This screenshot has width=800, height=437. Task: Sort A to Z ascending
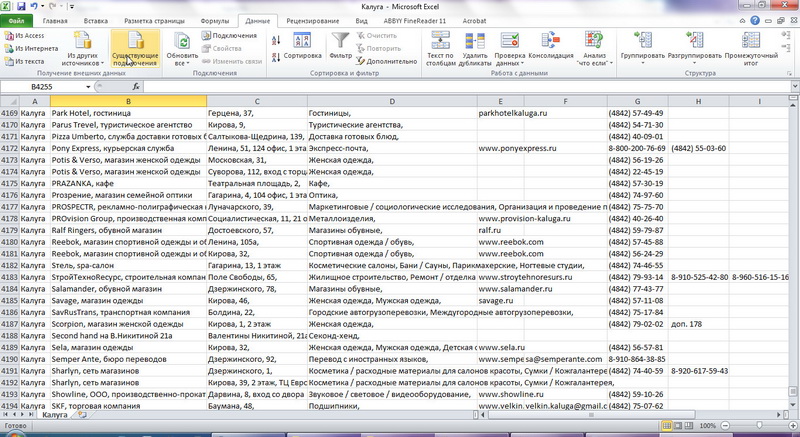coord(276,40)
